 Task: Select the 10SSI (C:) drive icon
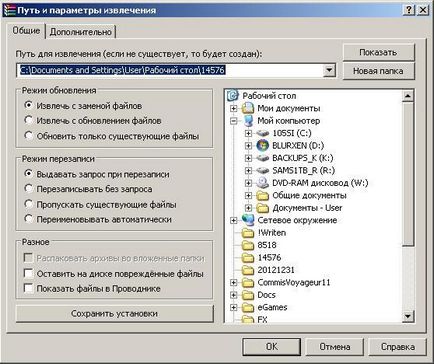(x=263, y=133)
